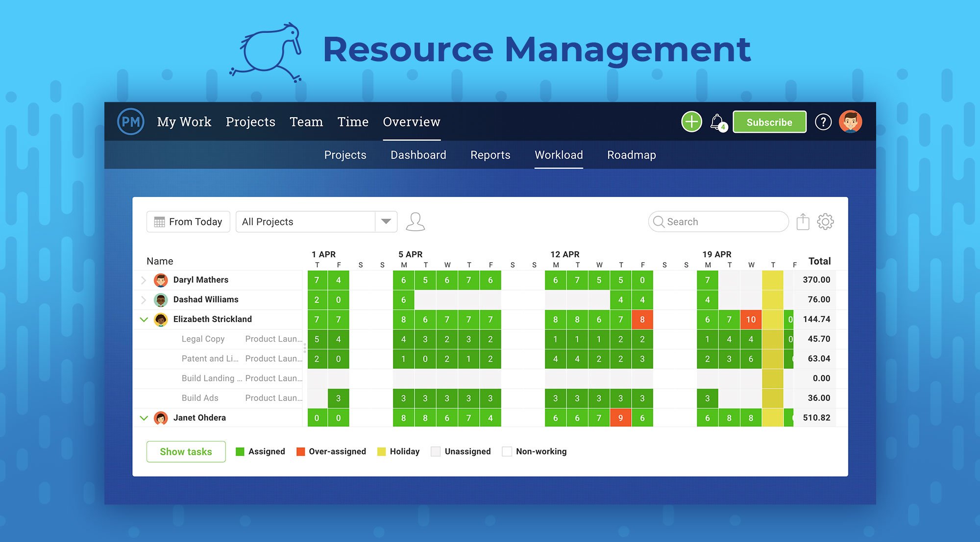Viewport: 980px width, 542px height.
Task: Select the Over-assigned legend color swatch
Action: (x=300, y=451)
